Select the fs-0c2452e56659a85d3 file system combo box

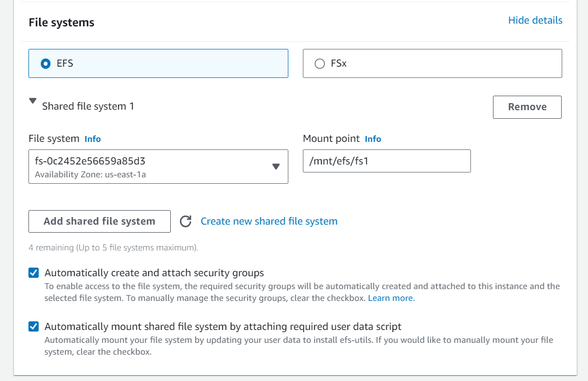(x=158, y=167)
